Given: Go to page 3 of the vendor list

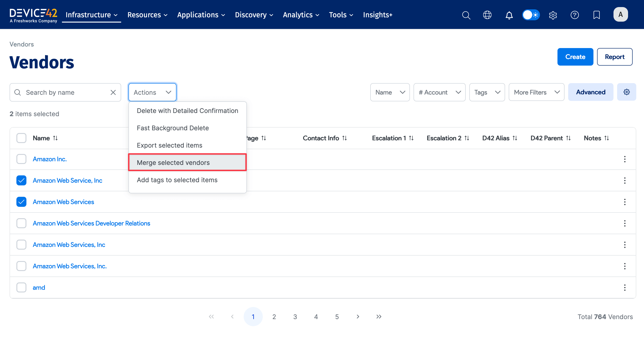Looking at the screenshot, I should coord(295,316).
